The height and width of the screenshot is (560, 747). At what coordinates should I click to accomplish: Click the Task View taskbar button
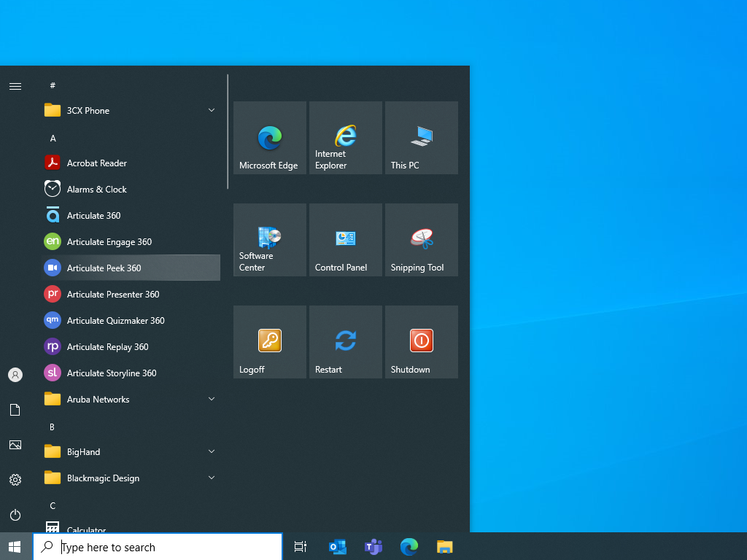(300, 547)
